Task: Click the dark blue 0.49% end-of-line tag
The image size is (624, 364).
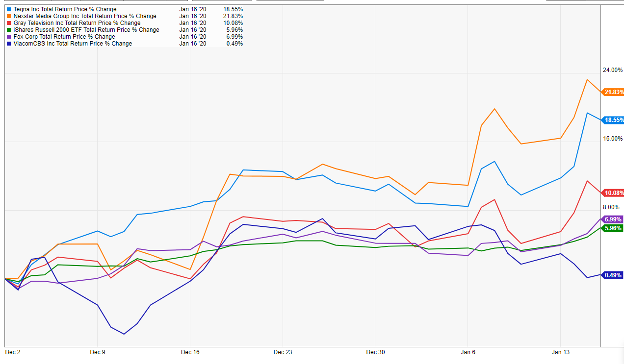Action: click(612, 275)
